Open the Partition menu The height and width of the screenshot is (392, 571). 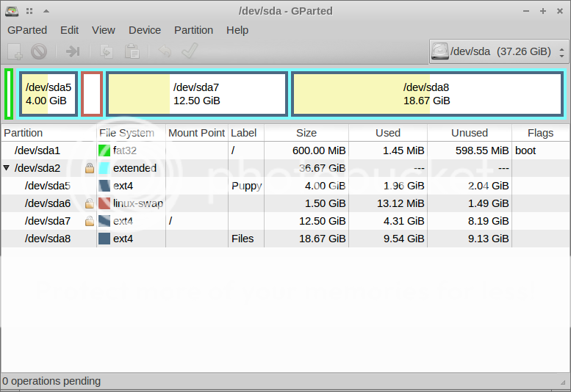tap(193, 30)
